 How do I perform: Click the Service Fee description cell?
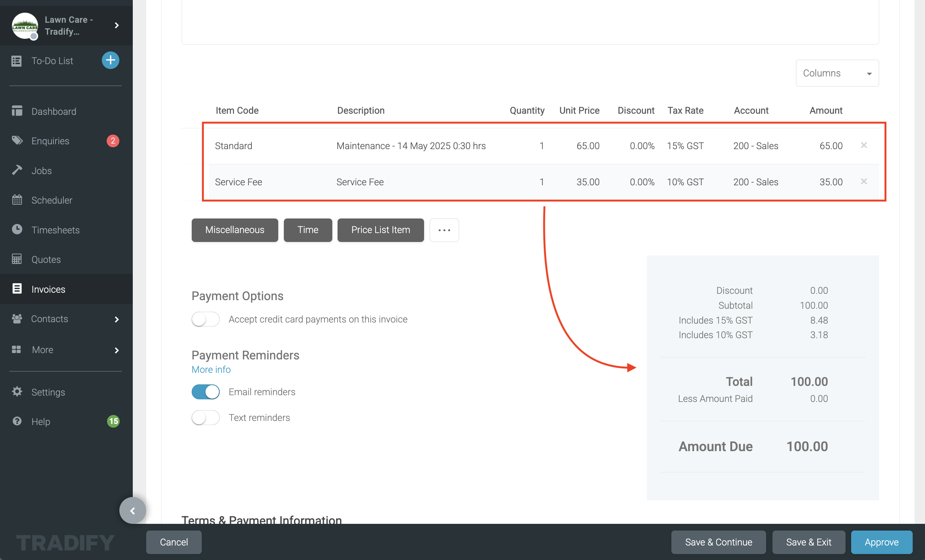point(360,182)
